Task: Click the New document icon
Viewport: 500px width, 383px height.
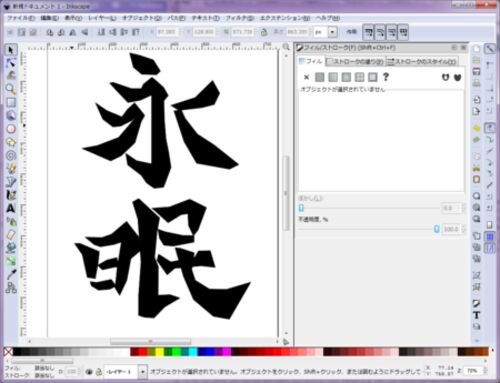Action: (477, 49)
